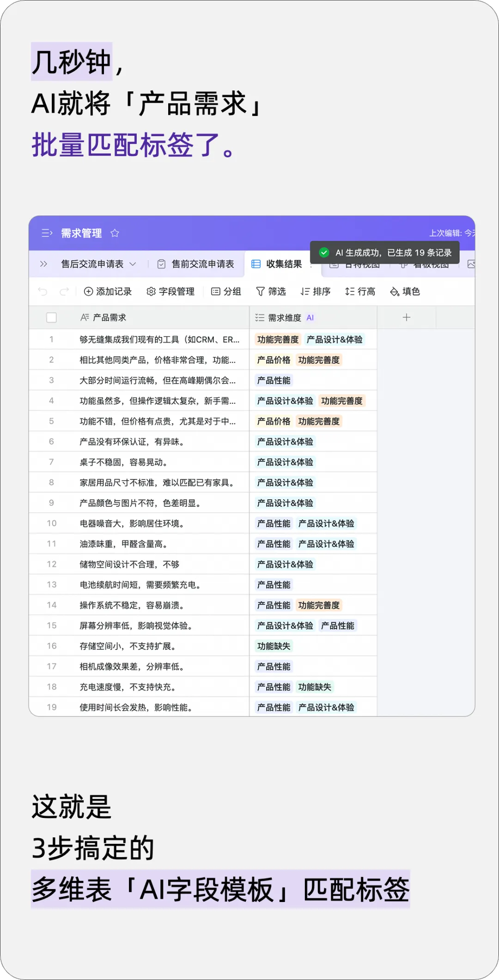Adjust 行高 row height
The height and width of the screenshot is (980, 499).
360,291
